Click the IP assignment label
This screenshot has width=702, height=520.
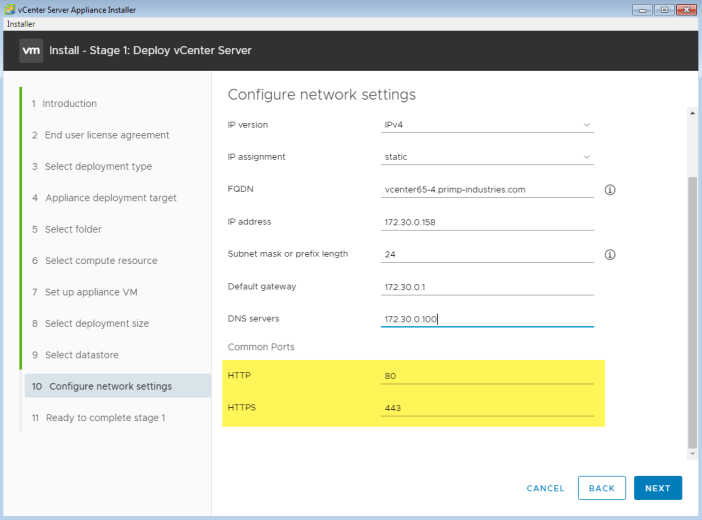[x=257, y=157]
